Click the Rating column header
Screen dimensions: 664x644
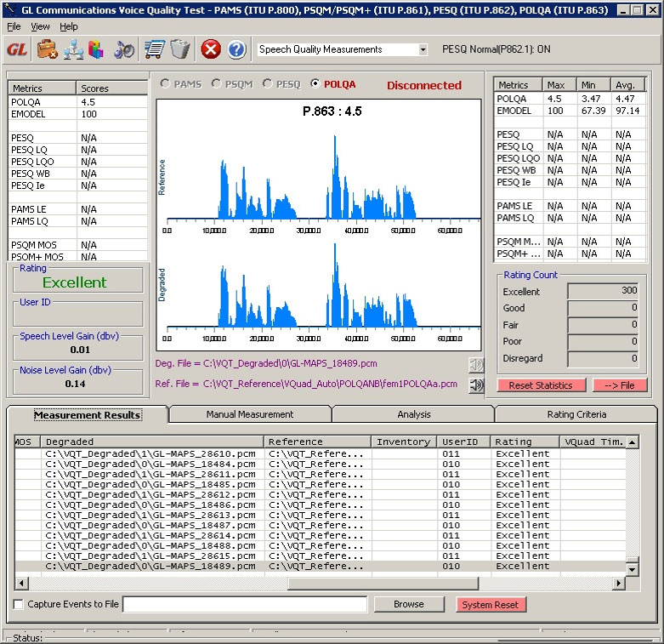click(525, 442)
